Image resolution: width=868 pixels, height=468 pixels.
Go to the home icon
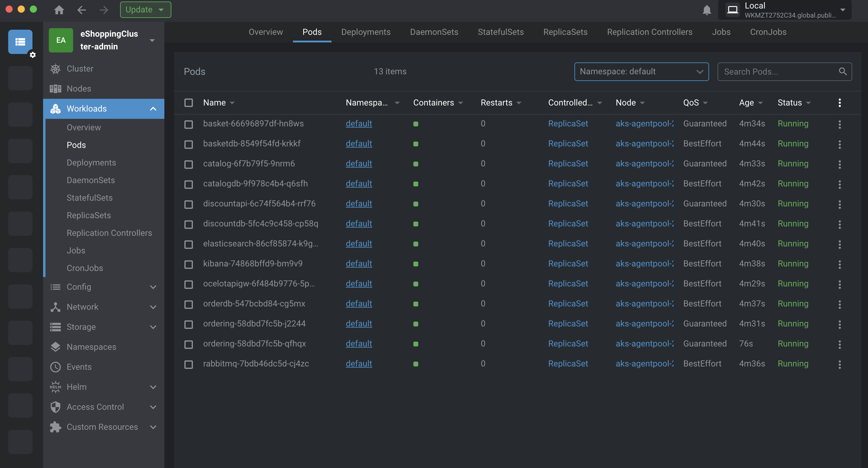click(59, 10)
